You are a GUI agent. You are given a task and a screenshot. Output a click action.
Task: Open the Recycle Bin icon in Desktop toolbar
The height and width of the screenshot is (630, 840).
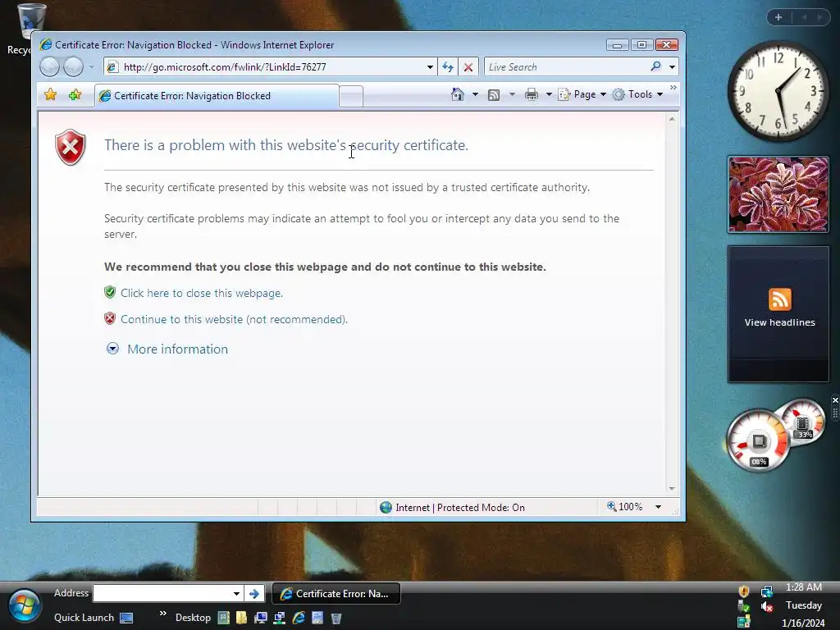click(x=336, y=619)
